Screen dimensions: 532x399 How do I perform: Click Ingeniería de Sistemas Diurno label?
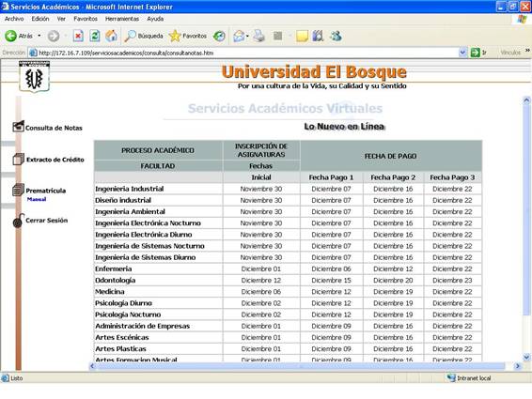(x=145, y=257)
